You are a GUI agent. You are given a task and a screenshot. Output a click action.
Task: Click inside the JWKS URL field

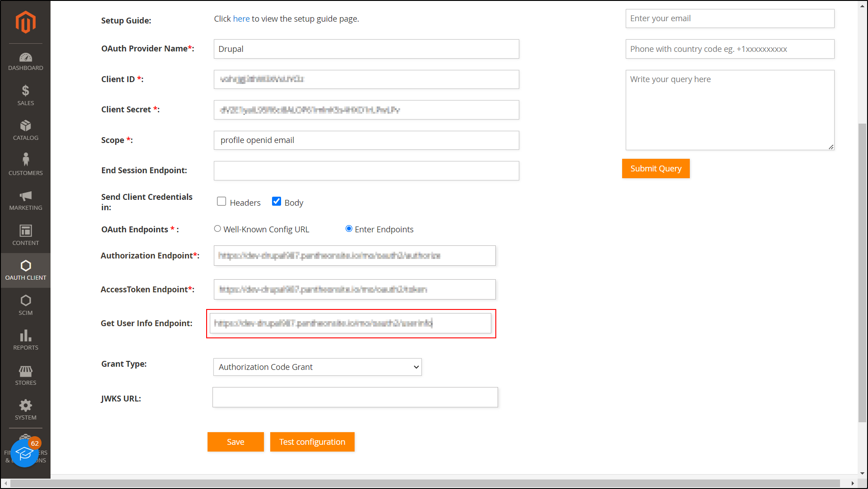click(x=355, y=397)
